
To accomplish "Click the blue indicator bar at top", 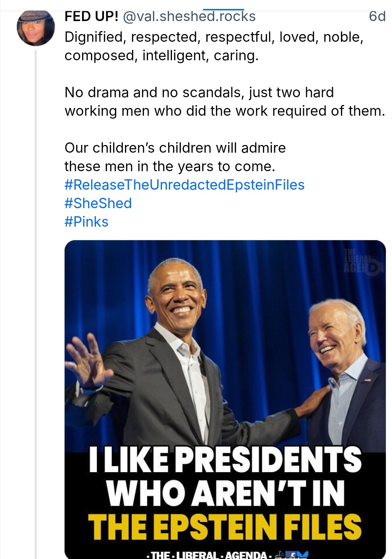I will pos(224,9).
